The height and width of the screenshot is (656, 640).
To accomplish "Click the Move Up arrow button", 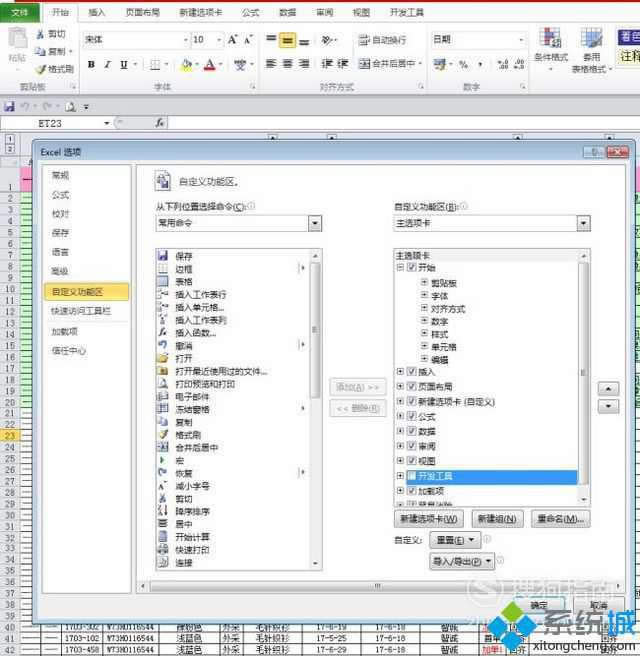I will click(x=608, y=389).
